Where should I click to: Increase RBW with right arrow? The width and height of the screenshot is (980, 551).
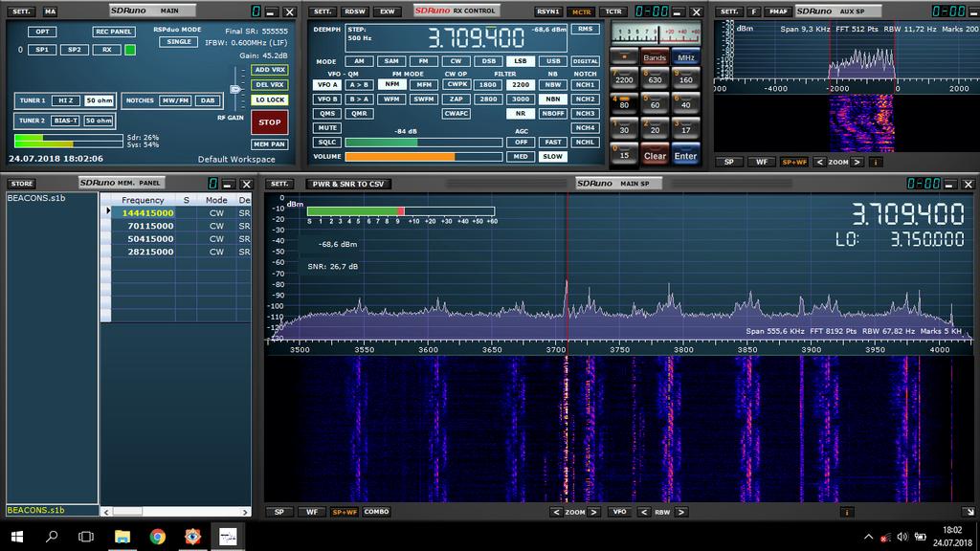pos(681,512)
